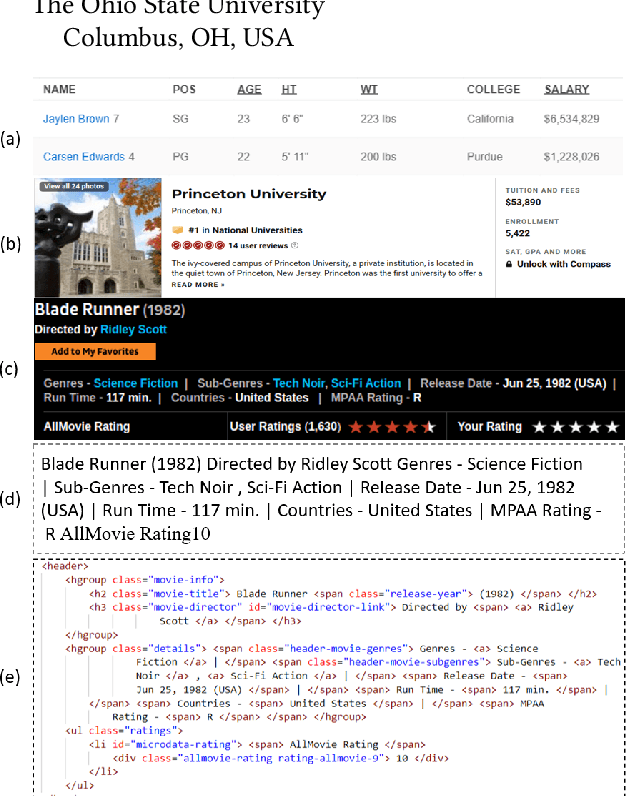Open the Science Fiction genre link
626x796 pixels.
(x=135, y=383)
